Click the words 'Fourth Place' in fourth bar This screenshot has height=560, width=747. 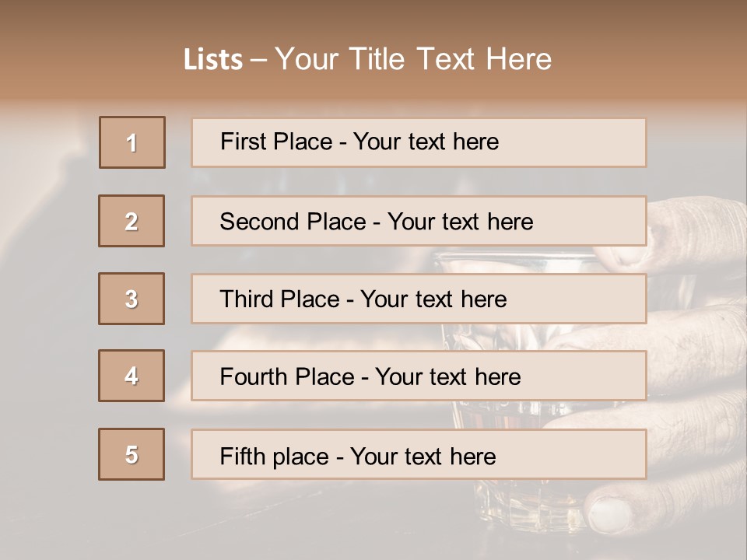coord(287,376)
